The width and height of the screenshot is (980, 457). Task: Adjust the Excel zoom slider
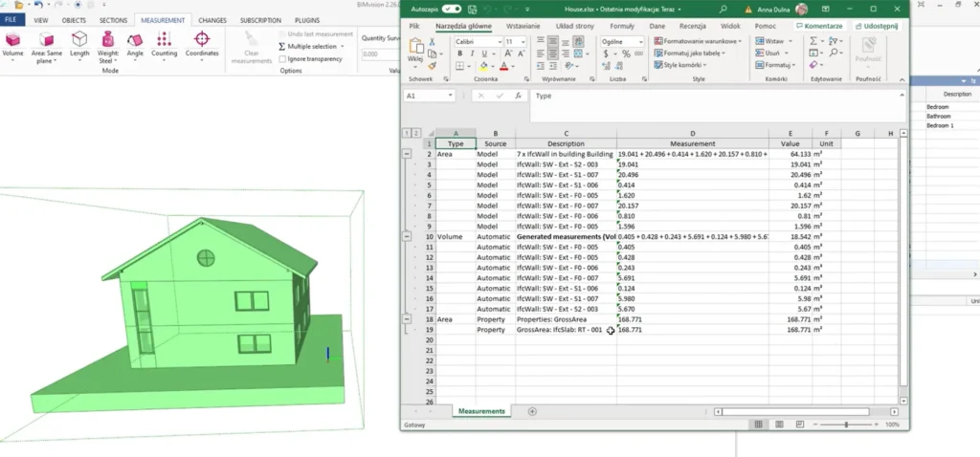(846, 424)
